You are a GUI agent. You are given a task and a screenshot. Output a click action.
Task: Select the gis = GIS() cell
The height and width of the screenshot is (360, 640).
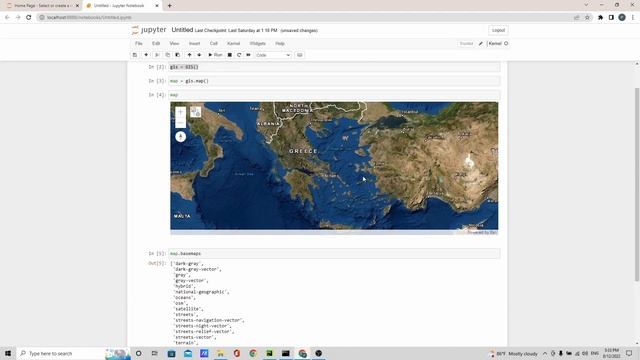[335, 67]
